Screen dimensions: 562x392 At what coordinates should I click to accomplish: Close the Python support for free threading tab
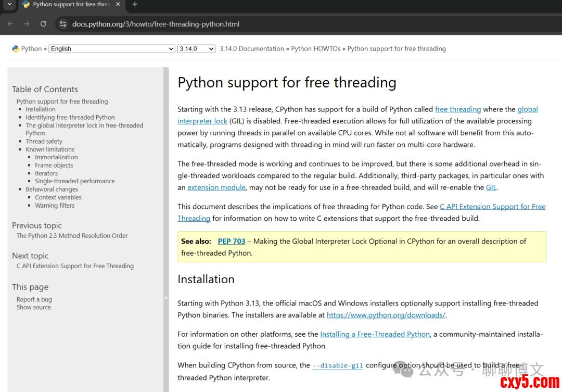[x=117, y=5]
